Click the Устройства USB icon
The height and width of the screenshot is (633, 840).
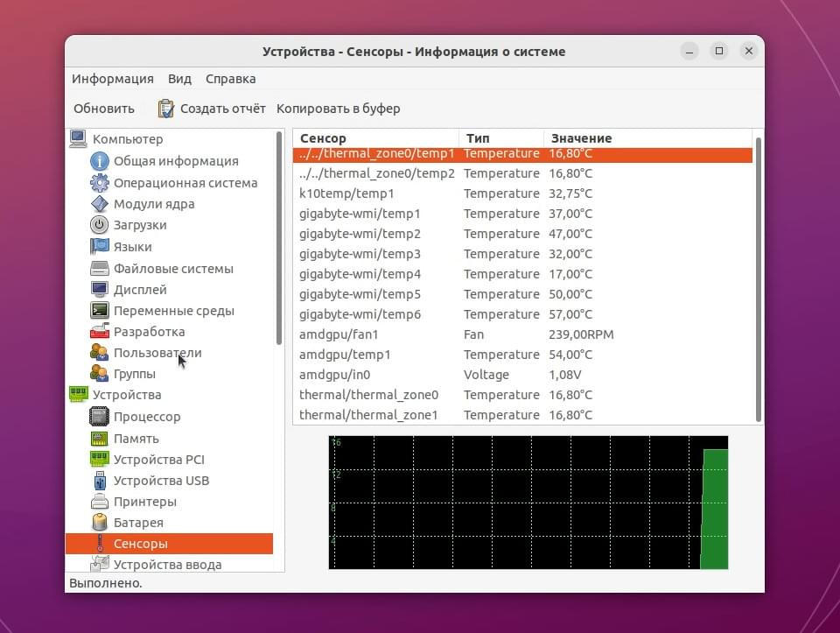pos(99,481)
